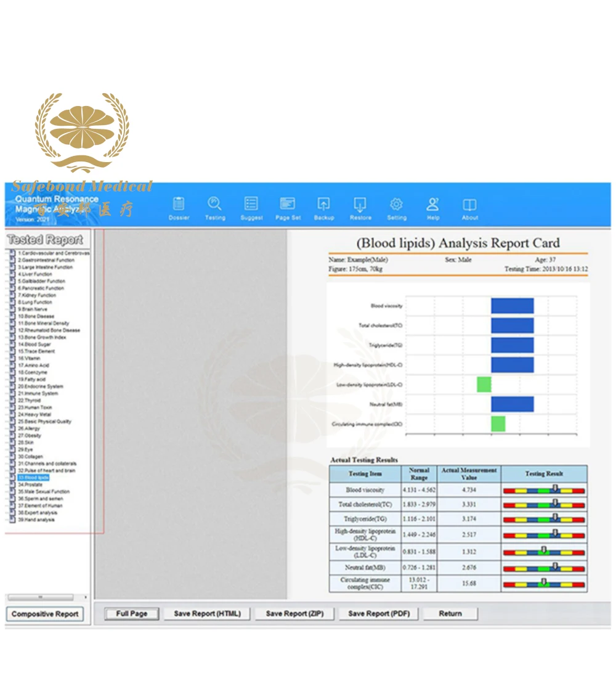This screenshot has height=691, width=616.
Task: Select 35.Male Sexual Function report
Action: (44, 491)
